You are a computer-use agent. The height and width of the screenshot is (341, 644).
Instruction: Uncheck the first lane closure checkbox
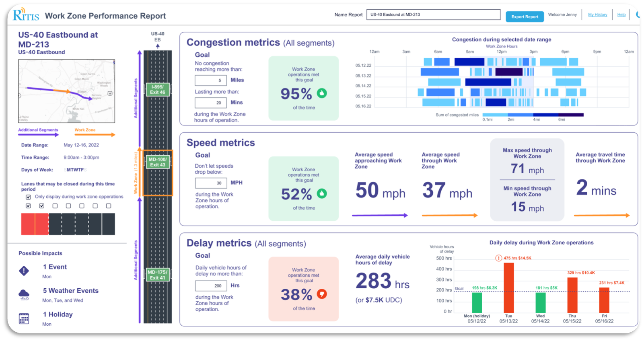coord(28,206)
